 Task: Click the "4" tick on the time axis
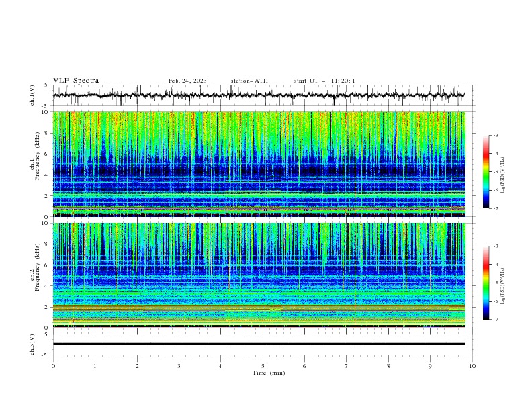click(x=221, y=366)
